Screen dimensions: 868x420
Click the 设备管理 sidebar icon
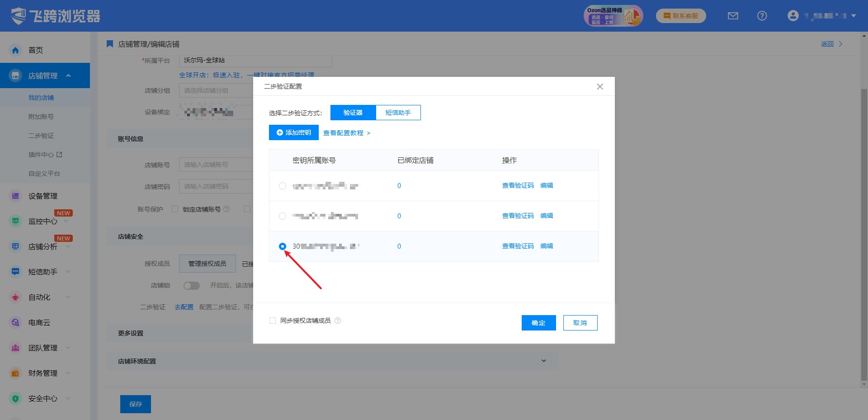pyautogui.click(x=15, y=196)
